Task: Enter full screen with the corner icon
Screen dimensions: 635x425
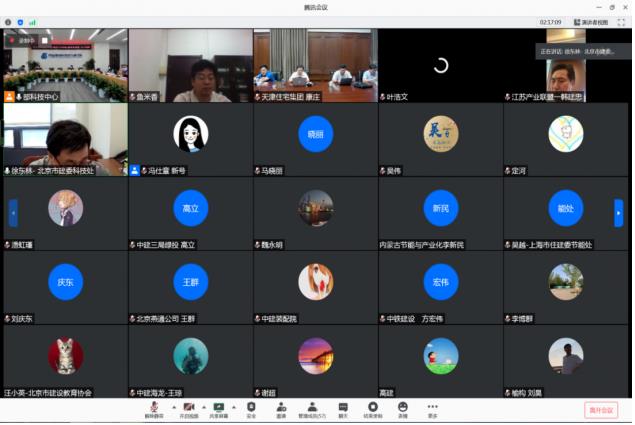Action: pos(621,22)
